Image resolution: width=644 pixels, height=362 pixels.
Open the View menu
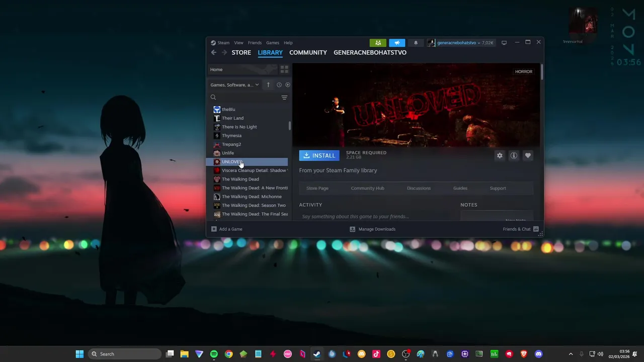click(x=238, y=43)
